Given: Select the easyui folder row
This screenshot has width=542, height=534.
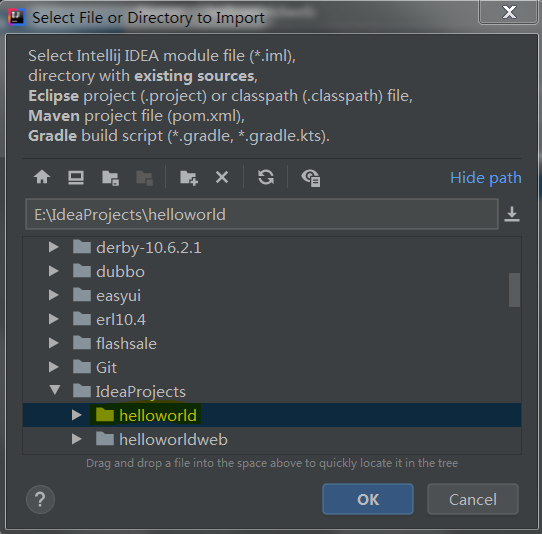Looking at the screenshot, I should [272, 296].
